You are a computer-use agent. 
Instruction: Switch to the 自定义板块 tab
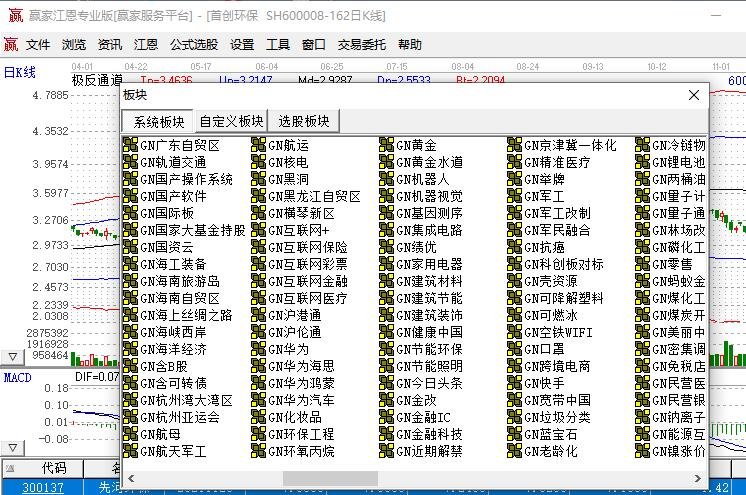(231, 121)
